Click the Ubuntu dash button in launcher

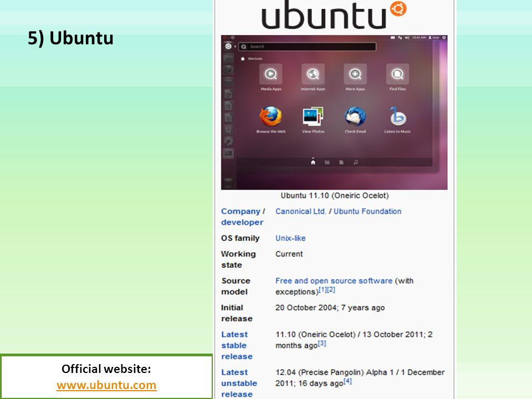pos(228,47)
